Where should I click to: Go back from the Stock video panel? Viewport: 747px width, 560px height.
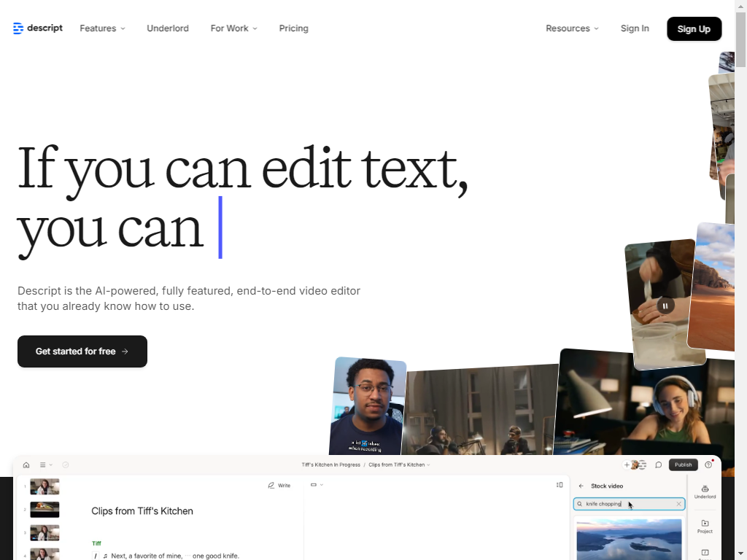pyautogui.click(x=581, y=486)
